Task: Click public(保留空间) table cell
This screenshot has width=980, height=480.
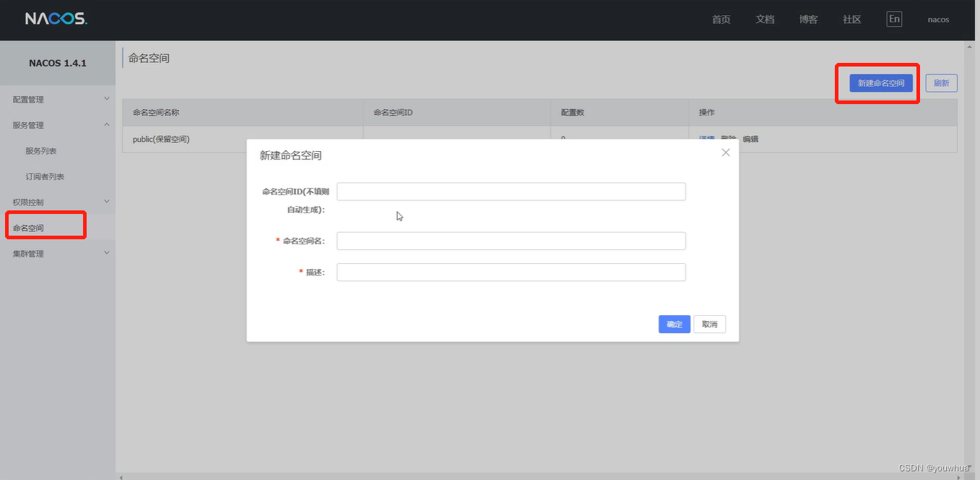Action: 243,139
